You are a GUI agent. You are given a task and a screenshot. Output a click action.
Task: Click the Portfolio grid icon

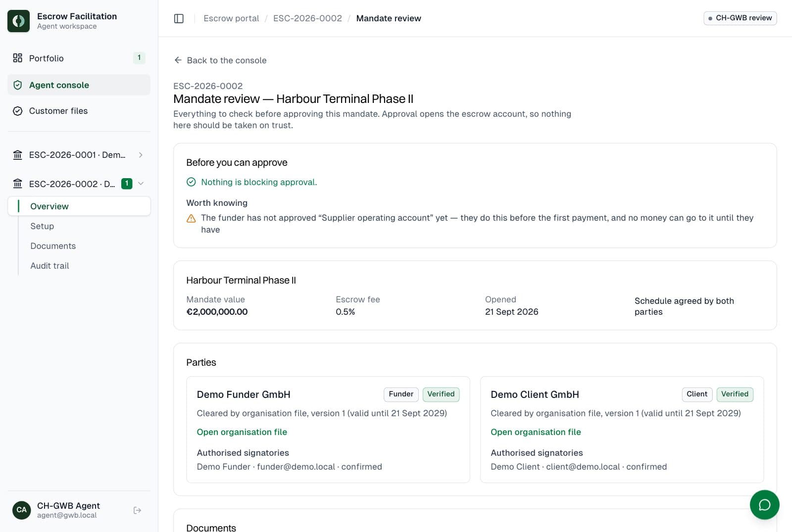click(18, 58)
